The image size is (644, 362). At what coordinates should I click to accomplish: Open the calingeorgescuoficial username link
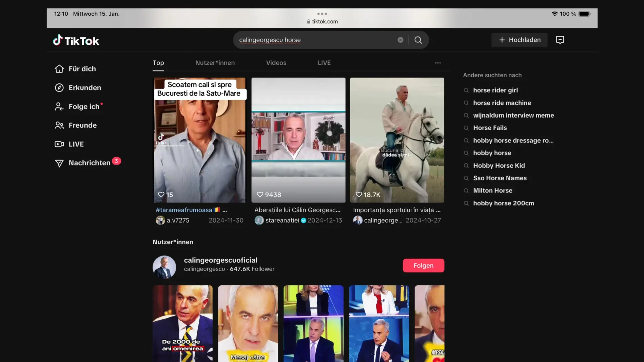(x=220, y=260)
